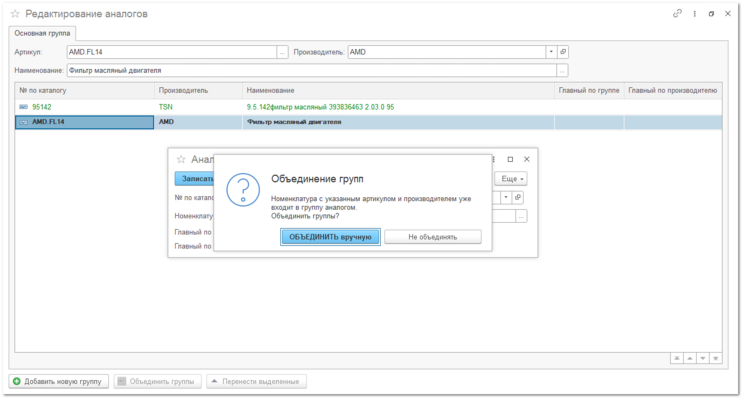This screenshot has width=743, height=399.
Task: Click the favorite star next to Редактирование аналогов
Action: coord(15,14)
